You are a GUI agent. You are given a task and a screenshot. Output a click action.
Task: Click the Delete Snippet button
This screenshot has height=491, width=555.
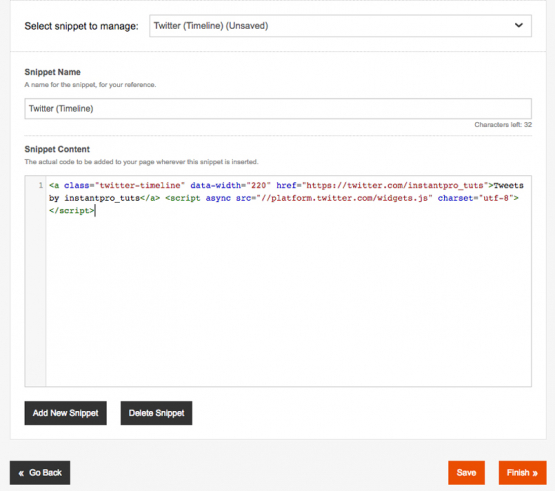point(156,413)
